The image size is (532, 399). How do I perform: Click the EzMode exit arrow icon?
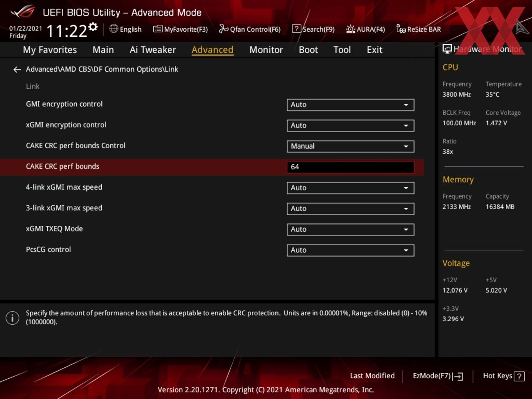coord(458,376)
